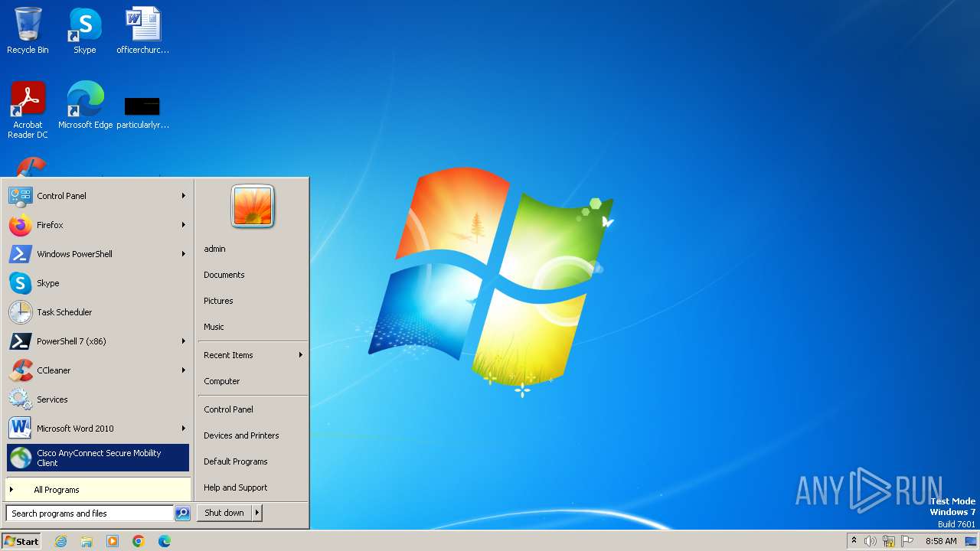Image resolution: width=980 pixels, height=551 pixels.
Task: Click the Skype icon in Start menu
Action: [20, 283]
